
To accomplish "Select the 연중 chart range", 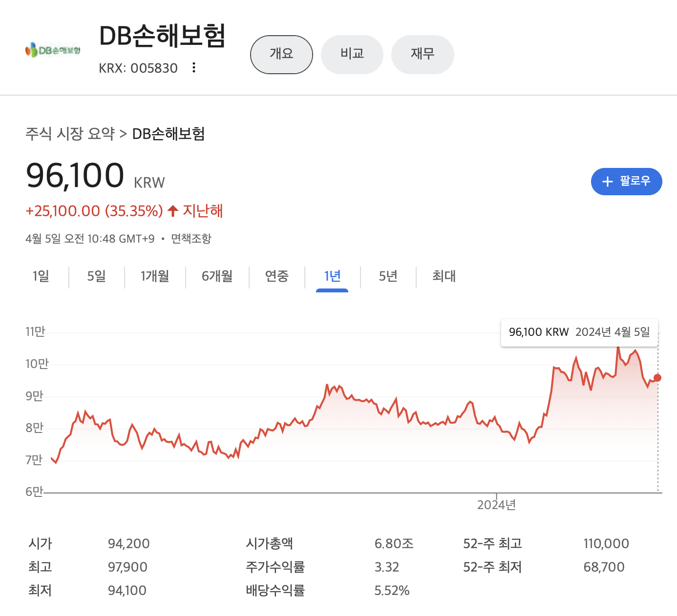I will point(277,276).
